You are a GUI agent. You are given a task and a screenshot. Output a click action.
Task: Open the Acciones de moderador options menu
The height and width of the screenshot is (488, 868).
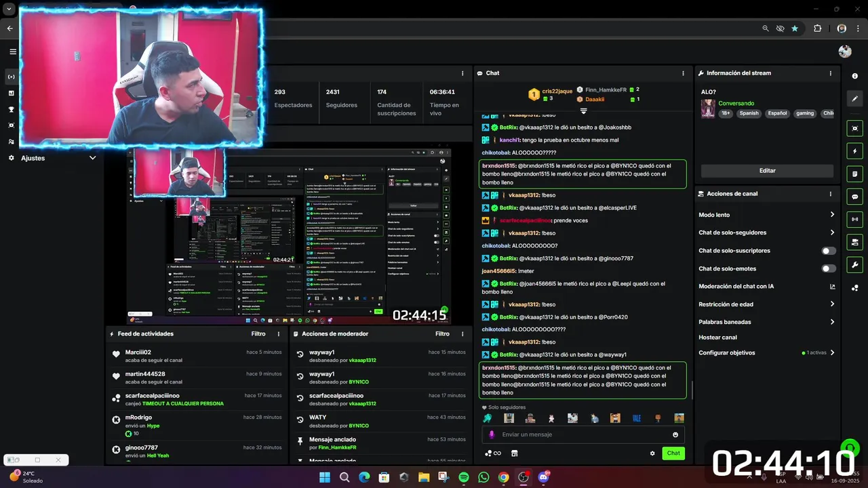tap(462, 334)
